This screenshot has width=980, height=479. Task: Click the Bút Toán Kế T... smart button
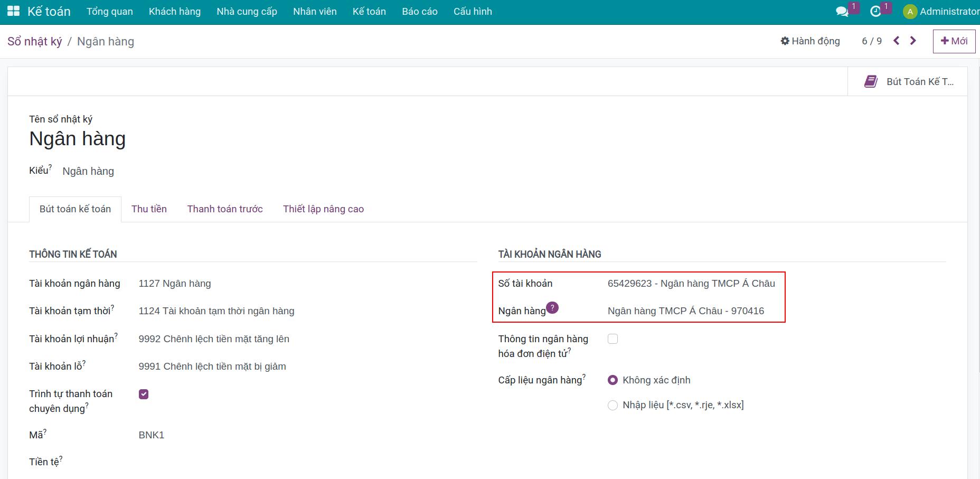pos(907,81)
